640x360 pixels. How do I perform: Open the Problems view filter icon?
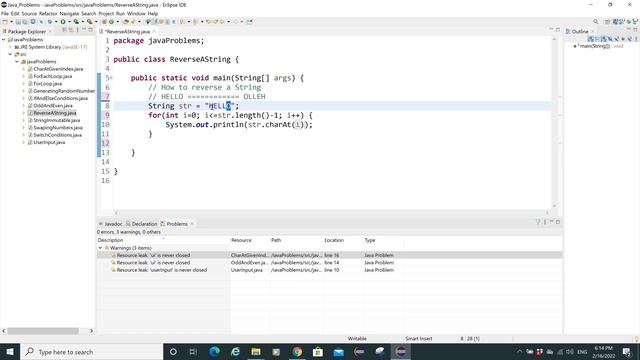(x=538, y=222)
